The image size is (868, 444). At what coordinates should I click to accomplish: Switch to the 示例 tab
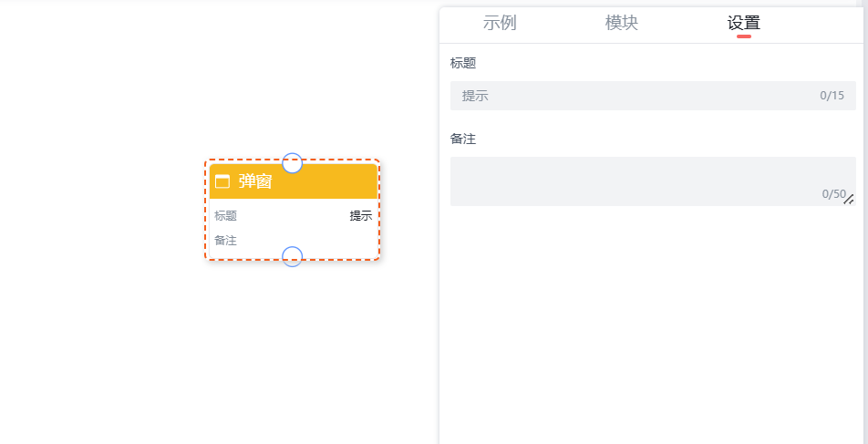(500, 24)
